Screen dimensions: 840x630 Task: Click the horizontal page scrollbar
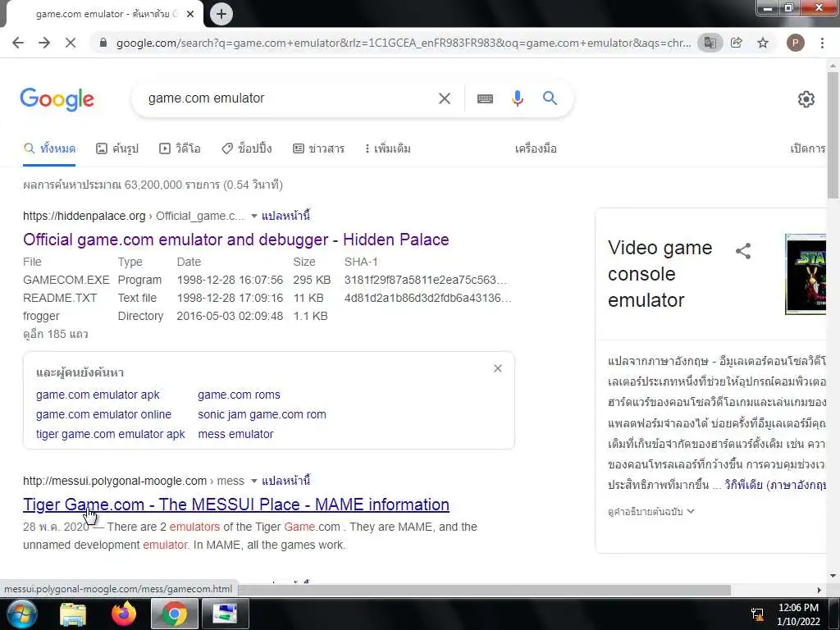pos(484,590)
